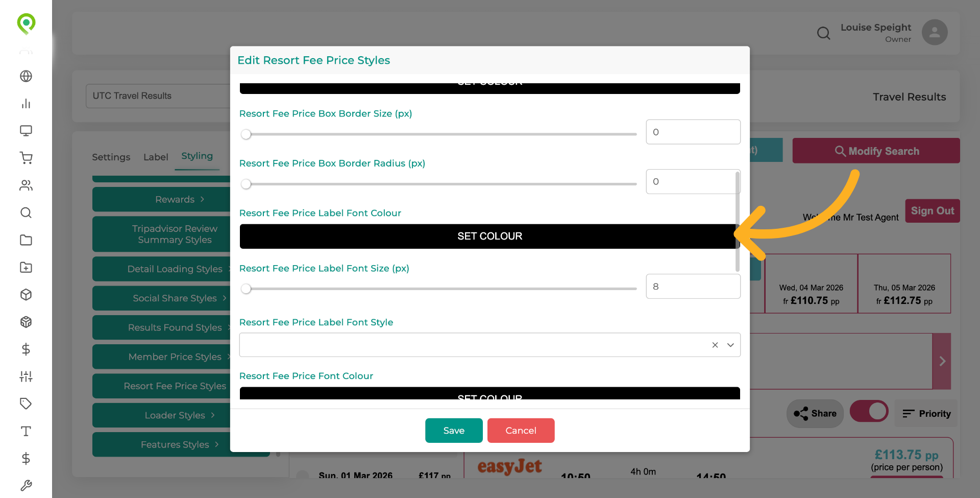Cancel editing the price styles

[521, 431]
